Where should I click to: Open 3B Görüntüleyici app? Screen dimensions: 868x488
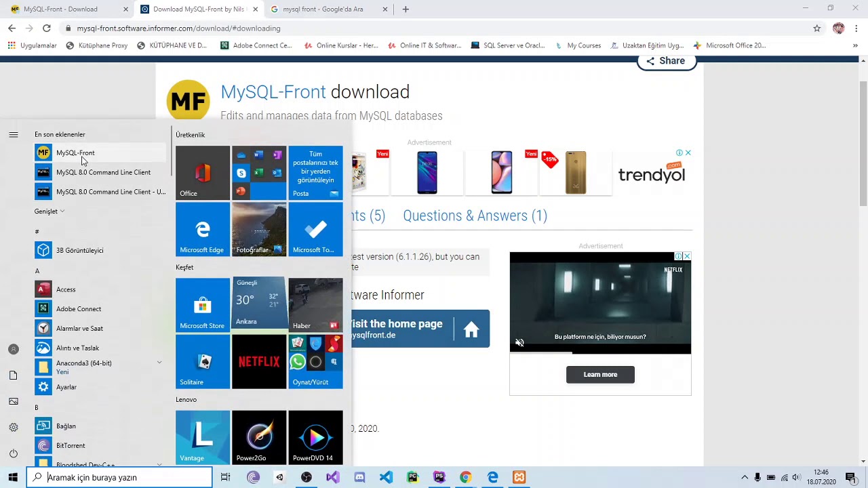99,250
